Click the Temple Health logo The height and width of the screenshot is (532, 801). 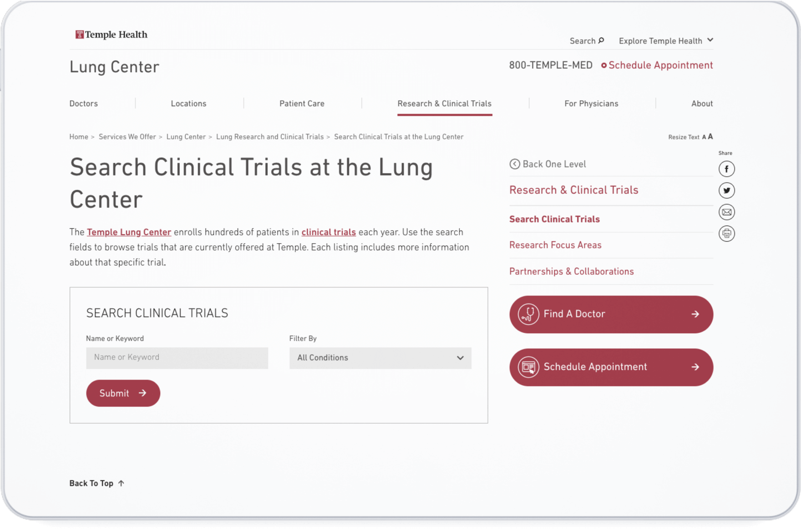click(112, 35)
